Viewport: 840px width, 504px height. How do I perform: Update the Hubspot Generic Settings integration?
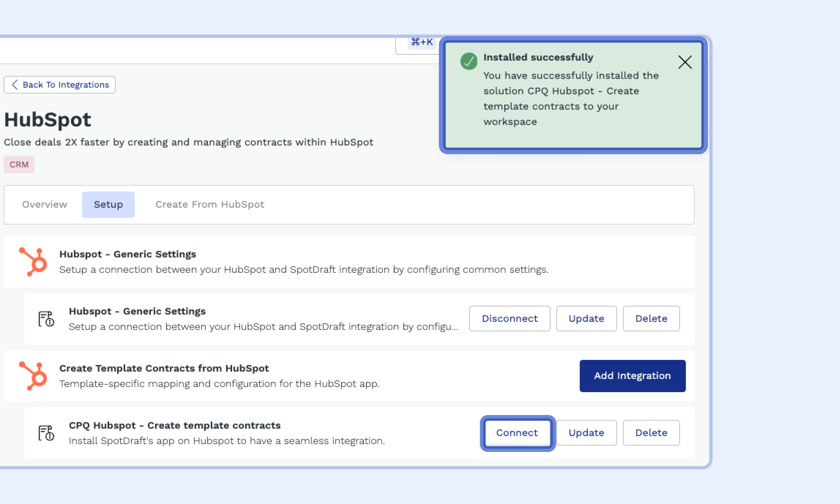[x=586, y=319]
